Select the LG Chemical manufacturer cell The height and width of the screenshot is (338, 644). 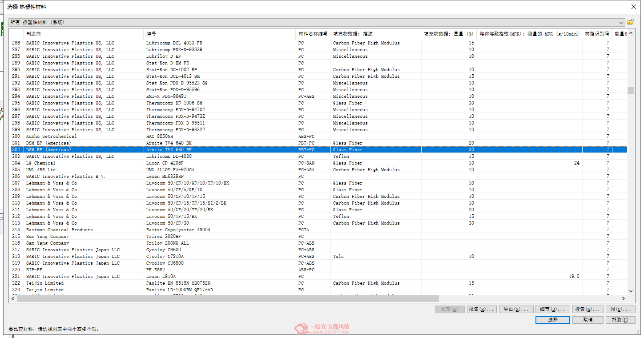coord(40,163)
